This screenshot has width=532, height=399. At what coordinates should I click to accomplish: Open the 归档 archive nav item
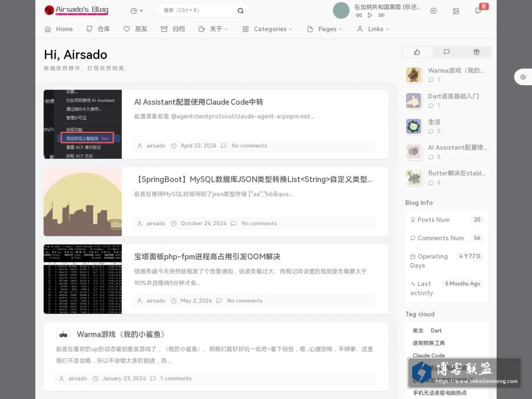tap(172, 29)
